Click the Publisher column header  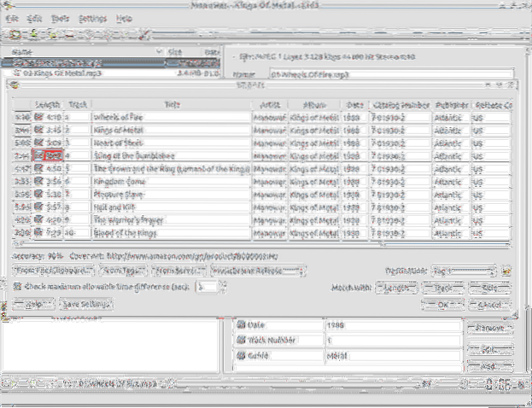pos(452,105)
